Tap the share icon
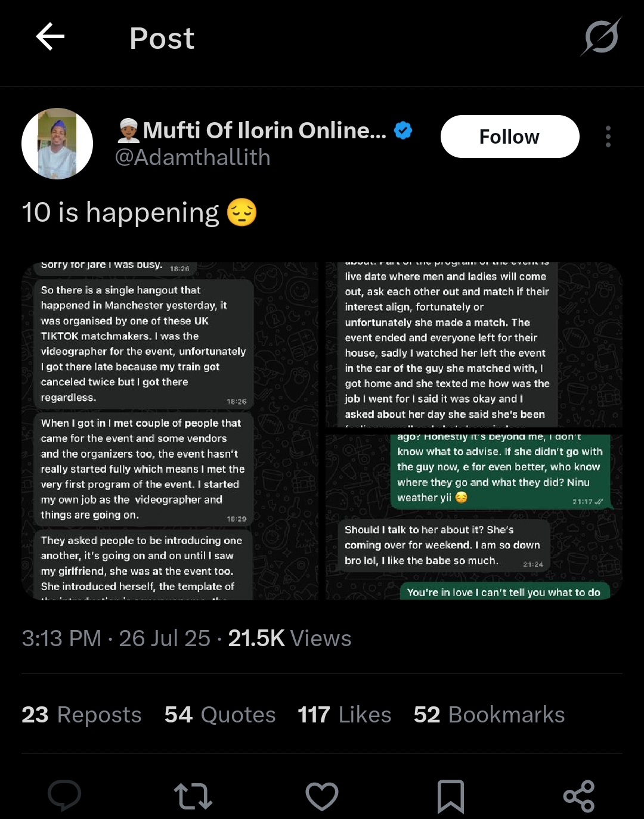This screenshot has height=819, width=644. (579, 796)
